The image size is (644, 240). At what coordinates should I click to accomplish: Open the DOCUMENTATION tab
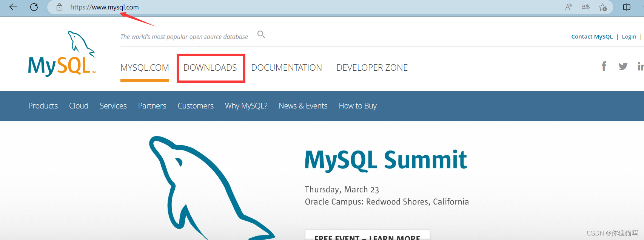(x=287, y=68)
